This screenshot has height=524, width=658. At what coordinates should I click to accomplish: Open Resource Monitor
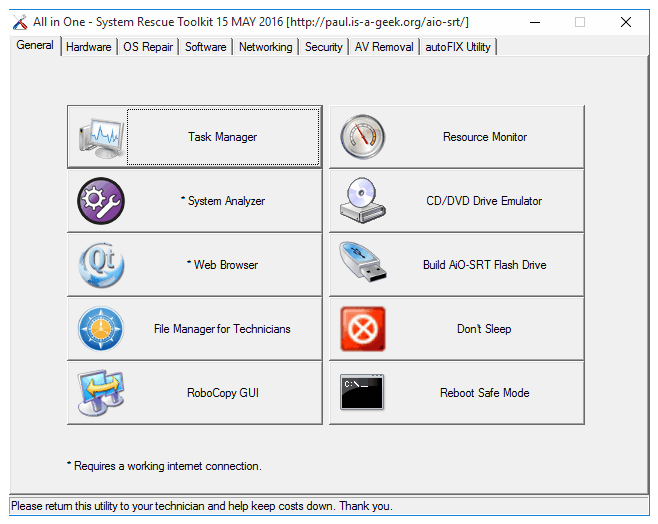[457, 137]
